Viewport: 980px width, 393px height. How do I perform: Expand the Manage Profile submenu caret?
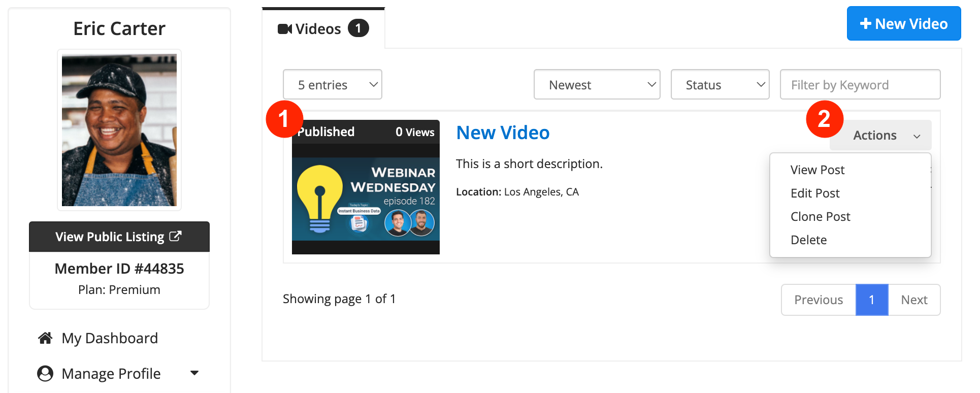click(x=194, y=373)
